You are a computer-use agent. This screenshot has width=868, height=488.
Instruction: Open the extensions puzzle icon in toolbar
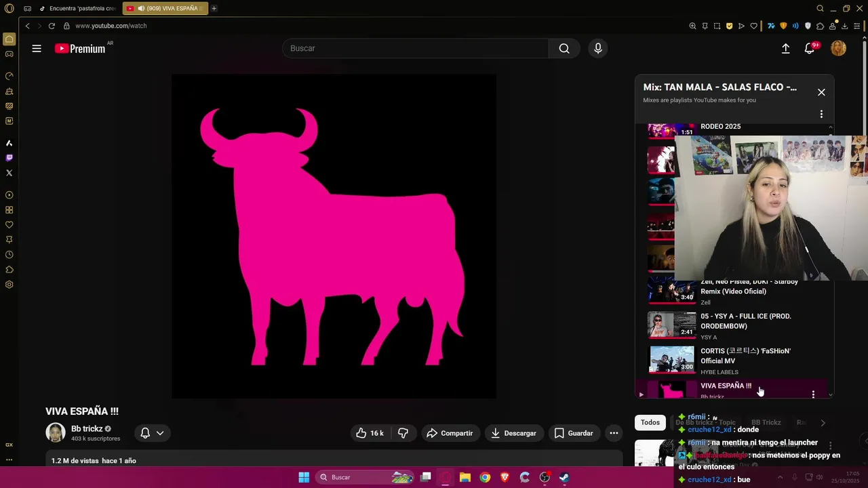coord(820,26)
